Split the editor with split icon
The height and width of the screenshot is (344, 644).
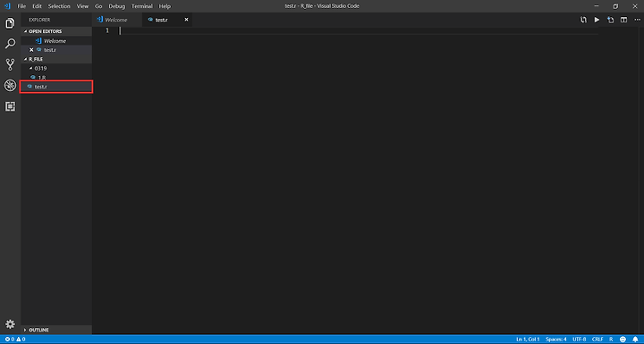[624, 20]
